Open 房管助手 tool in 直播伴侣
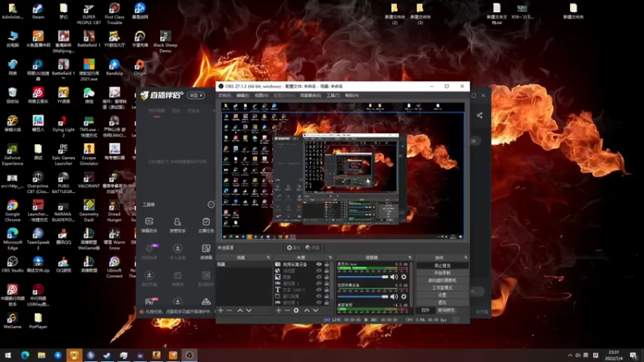644x362 pixels. 177,225
